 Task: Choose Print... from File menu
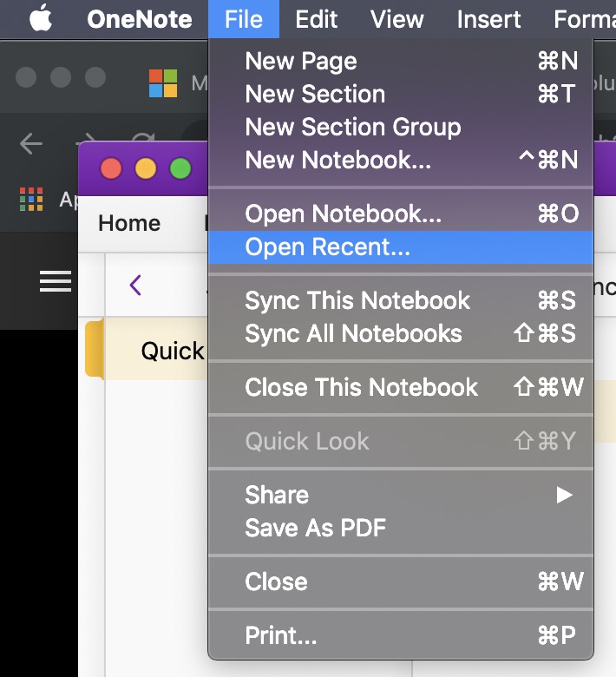tap(401, 635)
